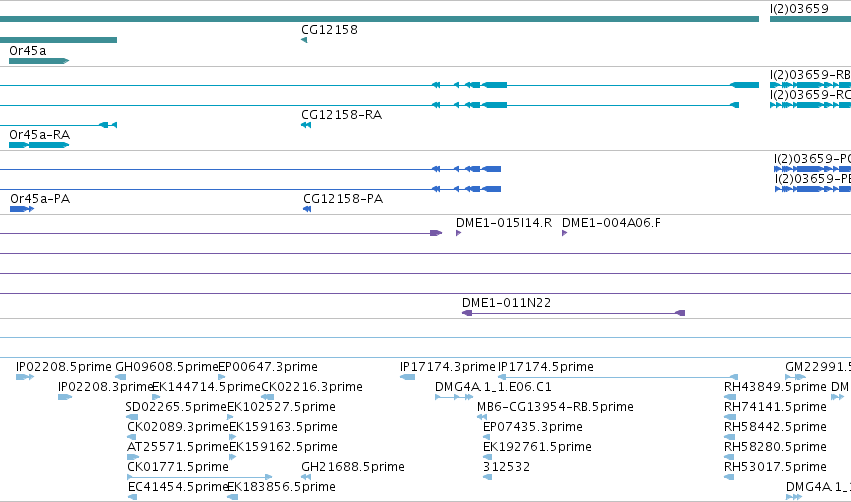This screenshot has width=851, height=502.
Task: Click the RH43849.5prime label
Action: [775, 387]
